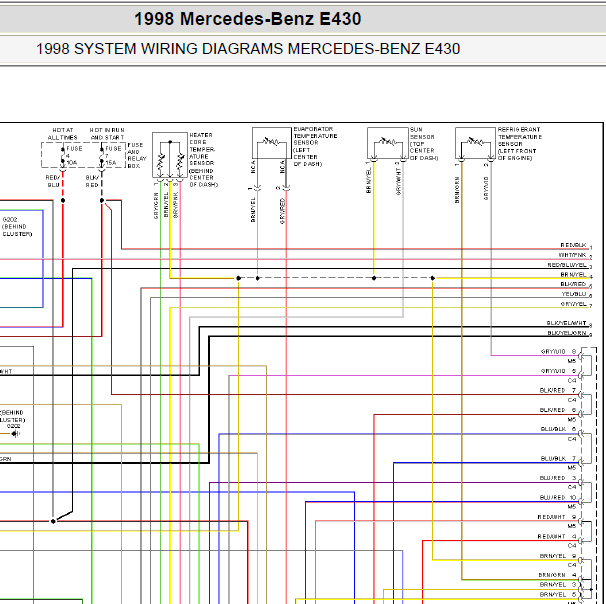Click vertical 'BRN/YEL' label under sun sensor
This screenshot has width=606, height=604.
(x=368, y=180)
